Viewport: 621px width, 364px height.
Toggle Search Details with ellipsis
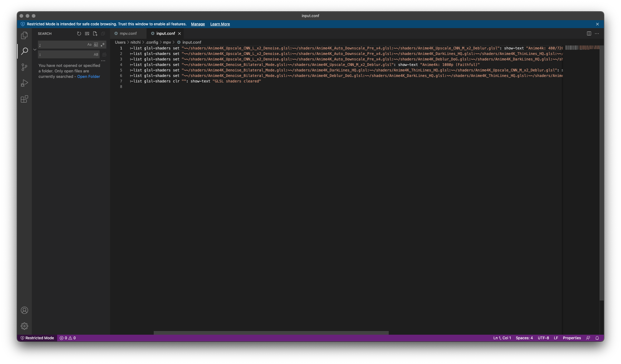click(x=104, y=61)
